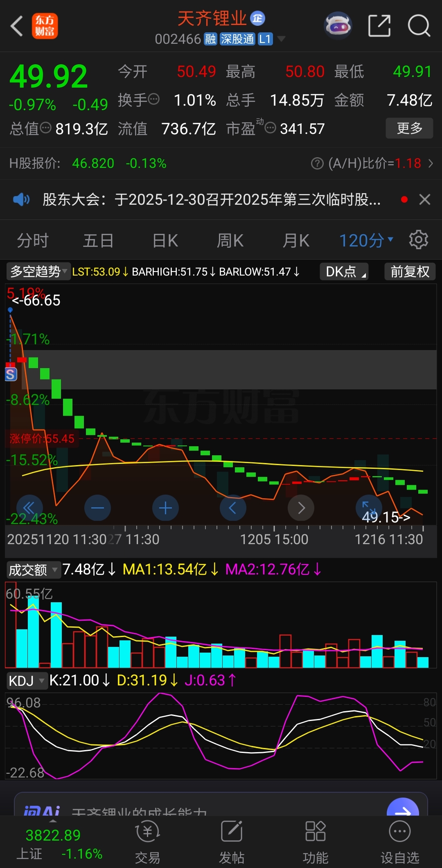Tap the 问AI prompt bar
The height and width of the screenshot is (868, 442).
pyautogui.click(x=221, y=805)
